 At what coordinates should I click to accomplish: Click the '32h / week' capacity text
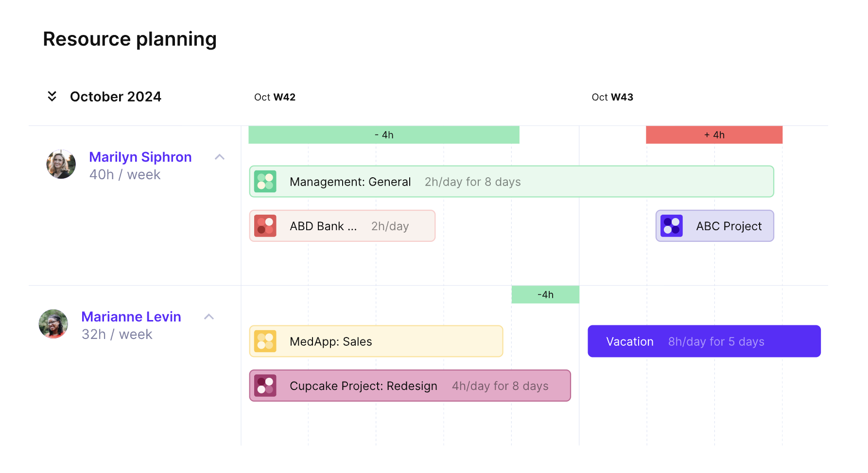pos(117,335)
